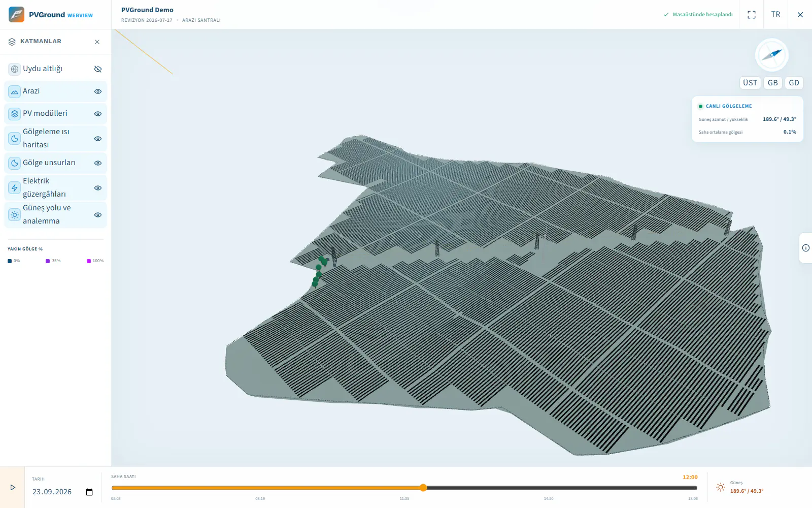Click the Saha ortalama gölgesi 0.1% value
This screenshot has height=508, width=812.
pyautogui.click(x=790, y=132)
